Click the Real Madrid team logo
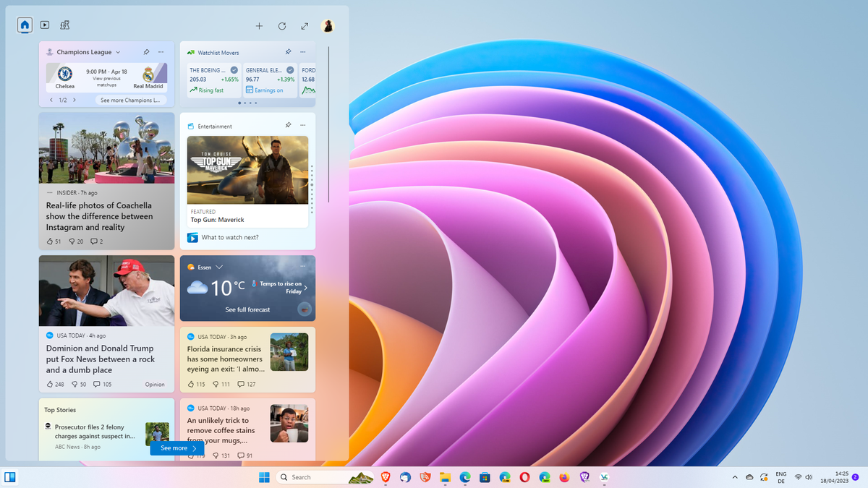This screenshot has height=488, width=868. [x=148, y=74]
